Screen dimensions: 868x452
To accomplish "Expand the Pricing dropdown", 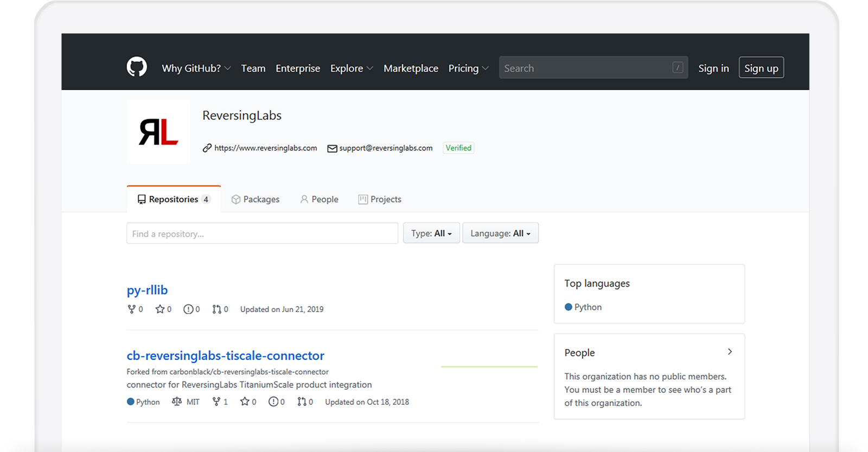I will (x=469, y=68).
